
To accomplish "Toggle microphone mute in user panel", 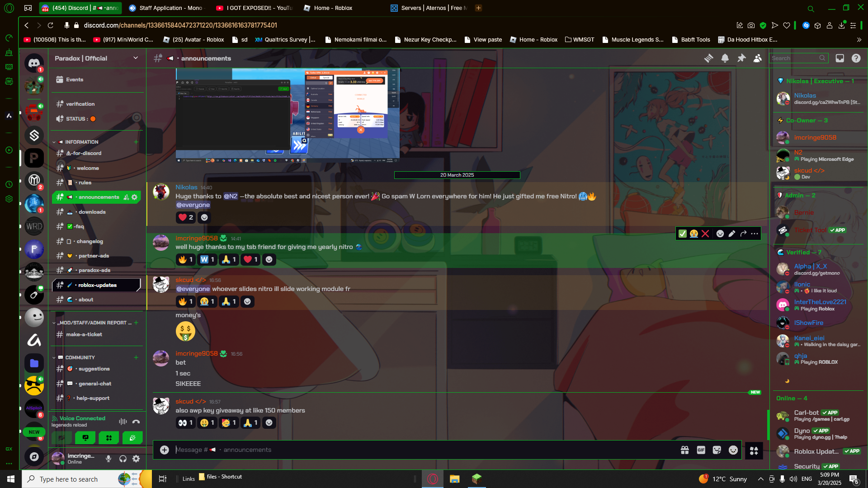I will click(x=108, y=459).
